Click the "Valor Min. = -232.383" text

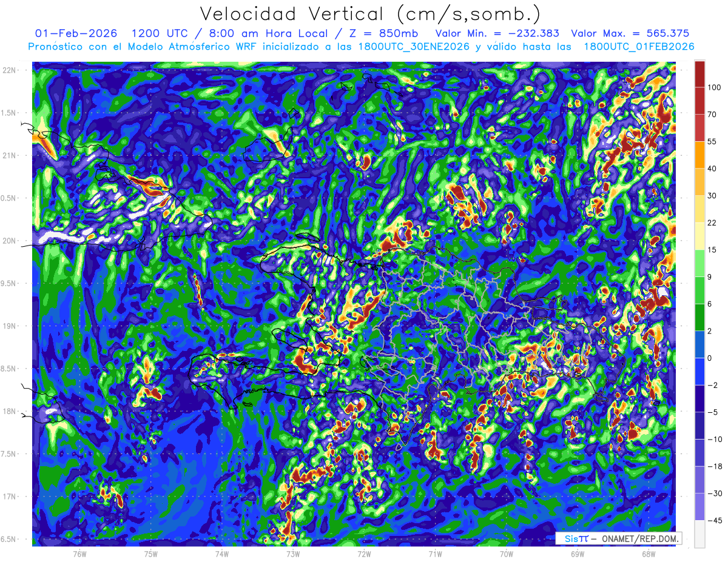pos(497,33)
